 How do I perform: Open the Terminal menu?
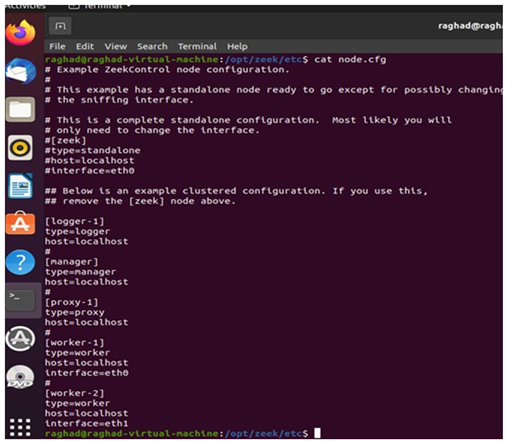pos(197,46)
